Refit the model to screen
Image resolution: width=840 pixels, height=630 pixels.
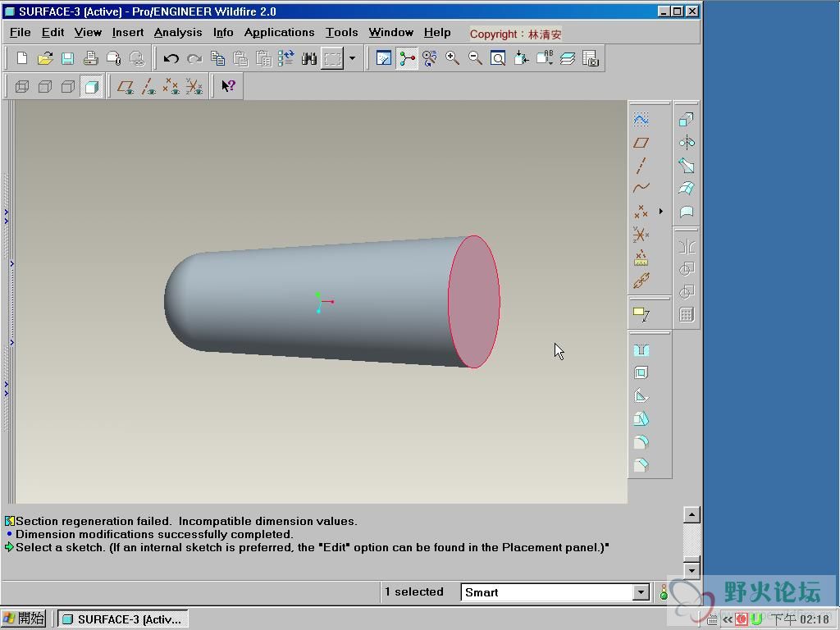pyautogui.click(x=498, y=58)
